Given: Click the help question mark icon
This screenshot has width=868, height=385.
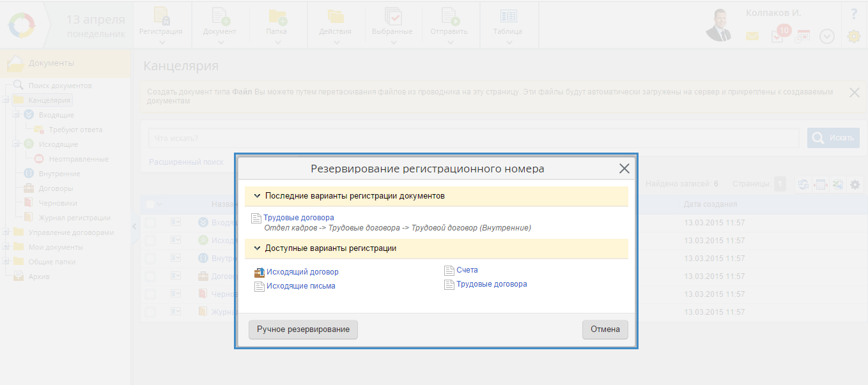Looking at the screenshot, I should (x=853, y=13).
